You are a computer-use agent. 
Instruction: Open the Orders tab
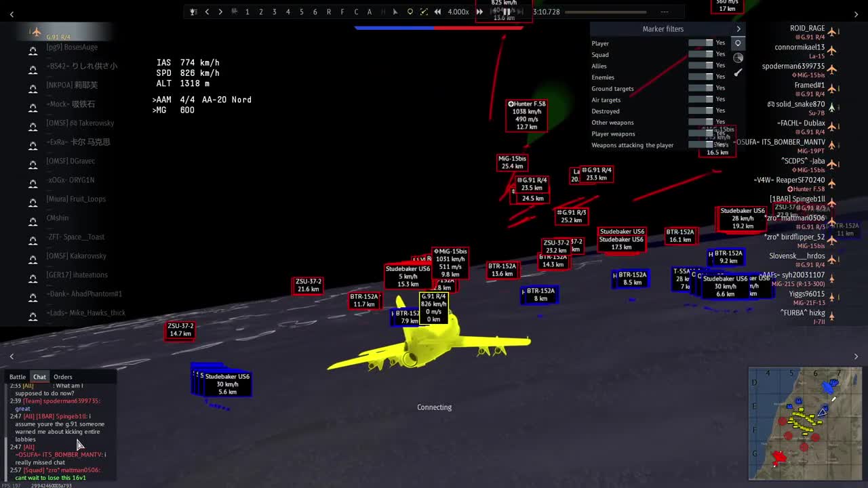coord(63,377)
